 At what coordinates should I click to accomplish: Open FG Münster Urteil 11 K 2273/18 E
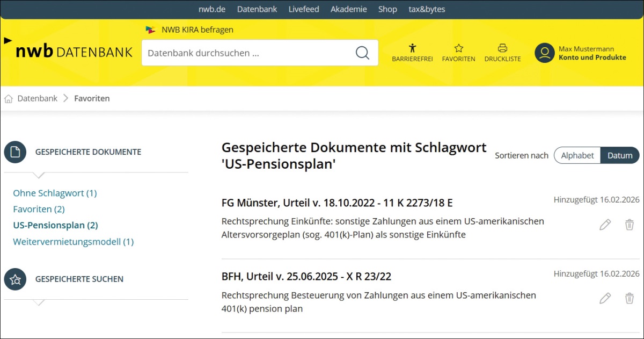click(x=337, y=203)
